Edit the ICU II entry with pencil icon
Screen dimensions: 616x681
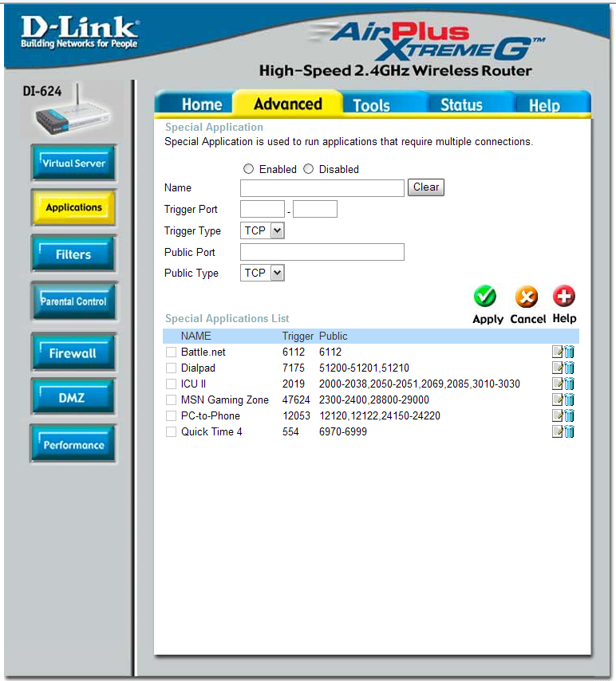pyautogui.click(x=557, y=384)
